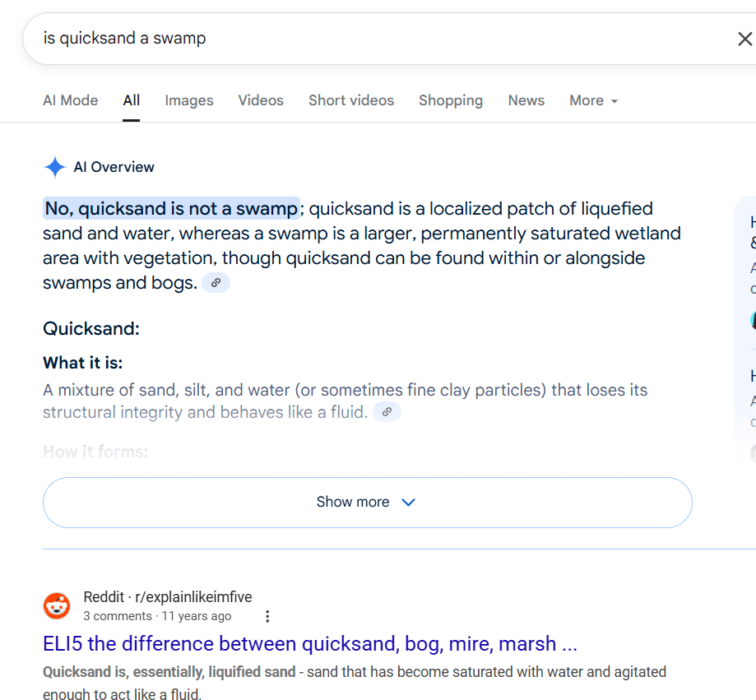The height and width of the screenshot is (700, 756).
Task: Click the AI Overview sparkle icon
Action: pos(55,168)
